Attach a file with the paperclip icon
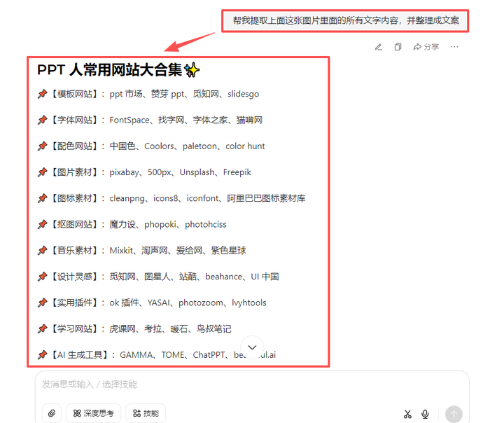 click(x=51, y=413)
